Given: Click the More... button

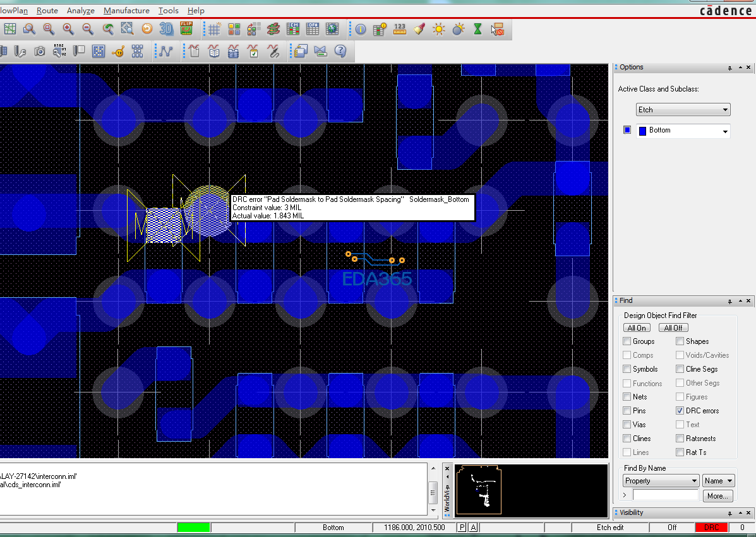Looking at the screenshot, I should 717,496.
